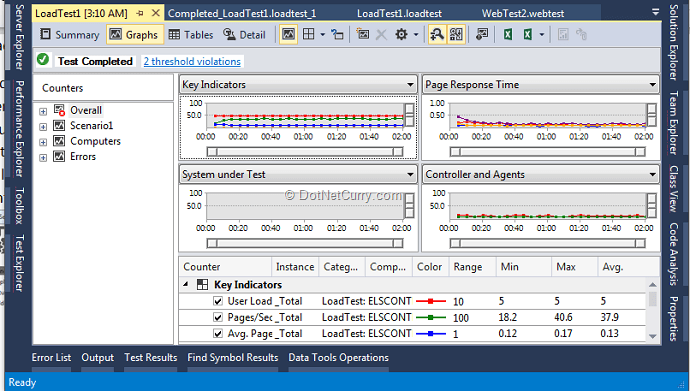This screenshot has height=391, width=690.
Task: Open the Page Response Time graph dropdown
Action: (653, 84)
